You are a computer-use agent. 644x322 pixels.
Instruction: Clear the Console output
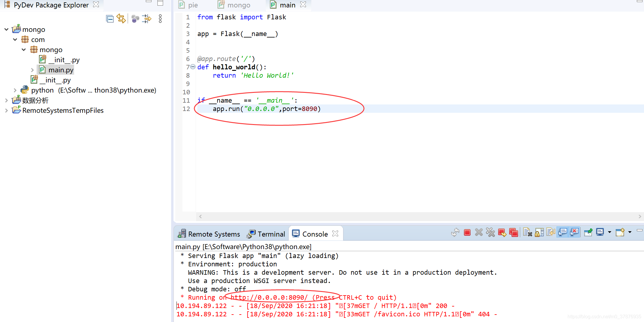528,232
